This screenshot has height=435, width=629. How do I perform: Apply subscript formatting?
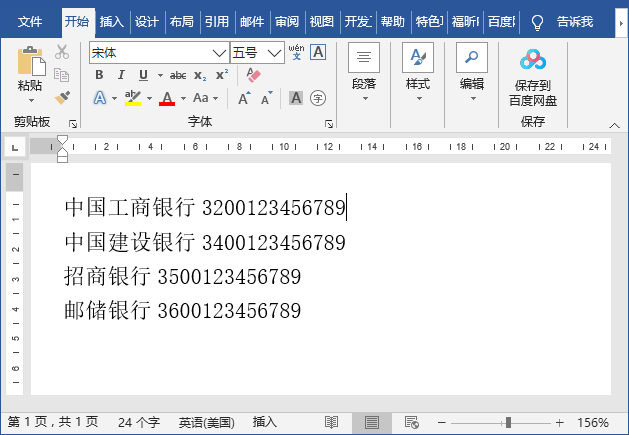click(x=200, y=75)
